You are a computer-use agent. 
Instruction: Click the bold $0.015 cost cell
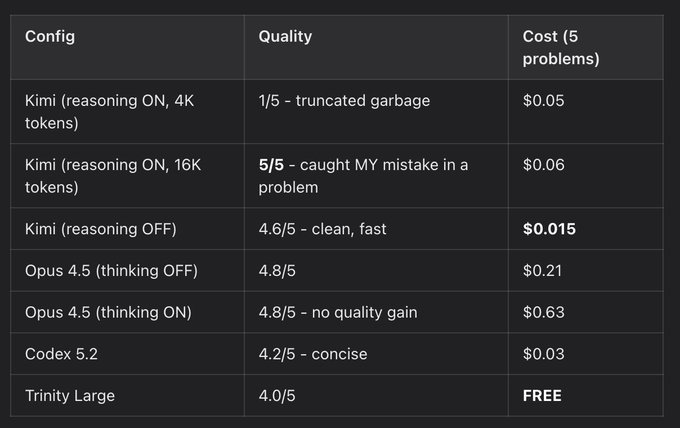(x=549, y=229)
